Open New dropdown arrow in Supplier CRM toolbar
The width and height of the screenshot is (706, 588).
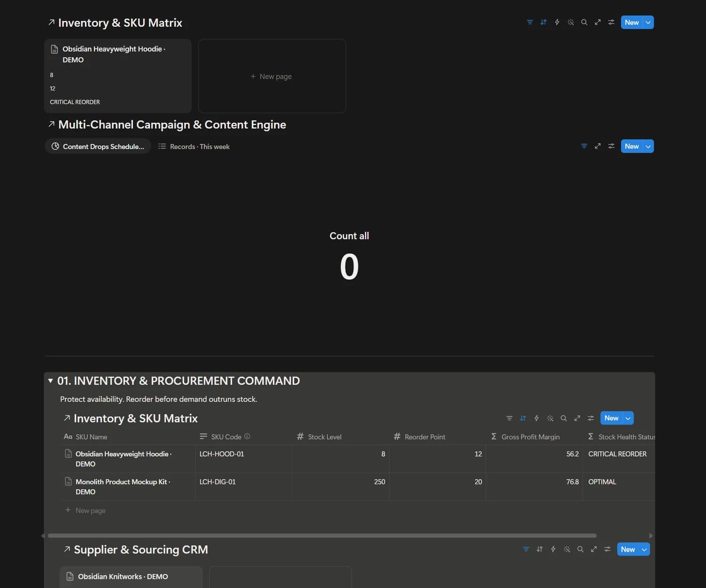pyautogui.click(x=644, y=549)
